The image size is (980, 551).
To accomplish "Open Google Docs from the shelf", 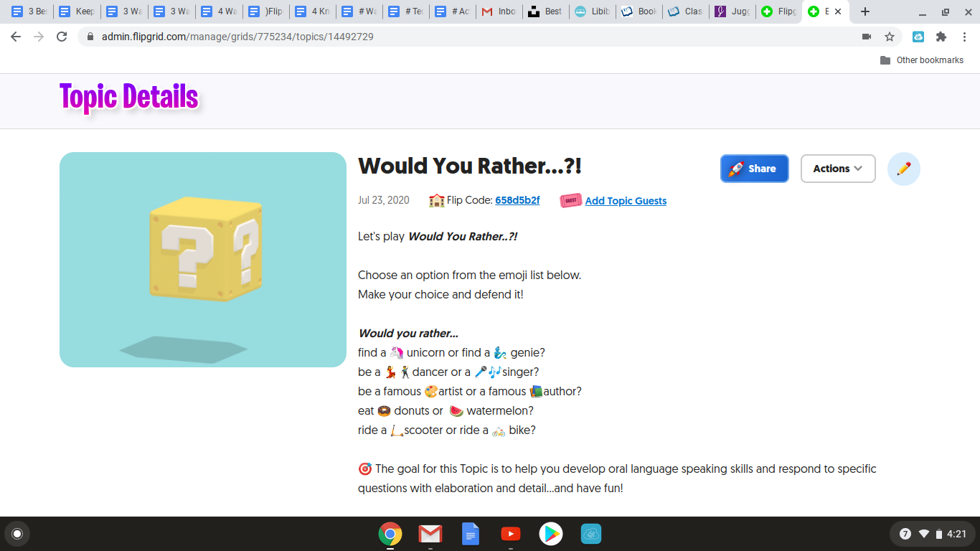I will pyautogui.click(x=471, y=534).
